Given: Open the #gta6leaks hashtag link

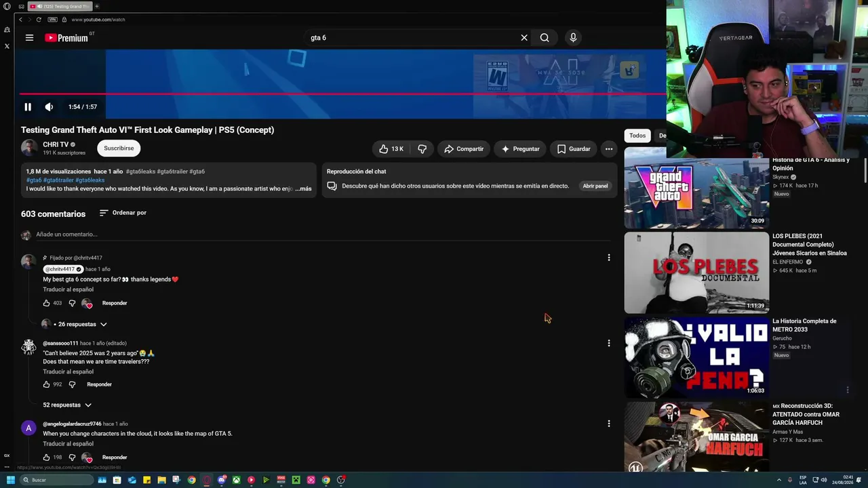Looking at the screenshot, I should pyautogui.click(x=90, y=180).
